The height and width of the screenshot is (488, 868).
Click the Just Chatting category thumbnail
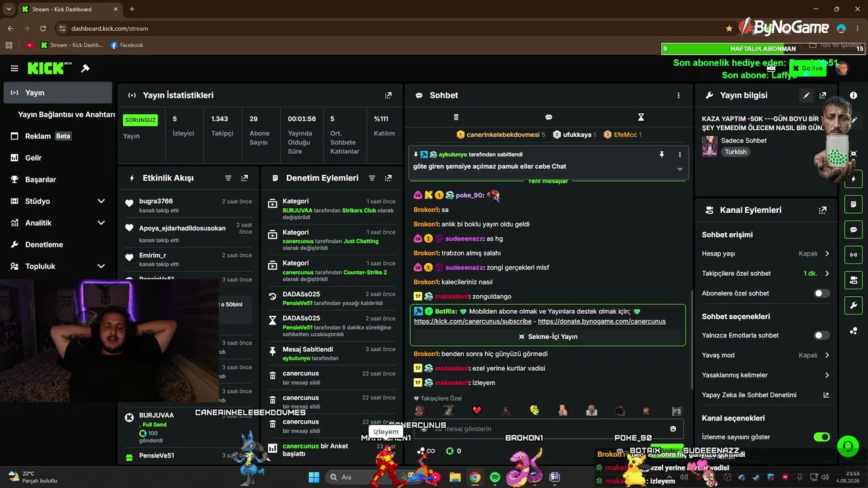click(x=709, y=146)
